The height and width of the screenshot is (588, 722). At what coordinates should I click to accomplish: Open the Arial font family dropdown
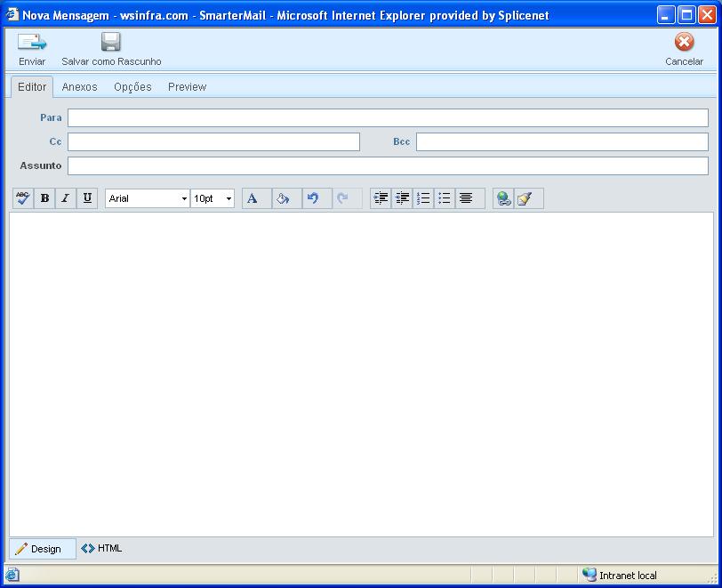pos(148,198)
